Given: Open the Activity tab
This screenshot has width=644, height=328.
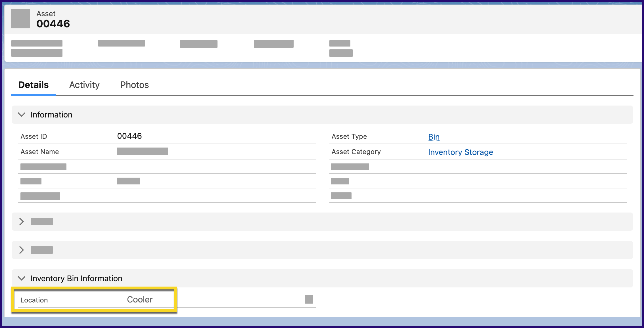Looking at the screenshot, I should coord(84,85).
